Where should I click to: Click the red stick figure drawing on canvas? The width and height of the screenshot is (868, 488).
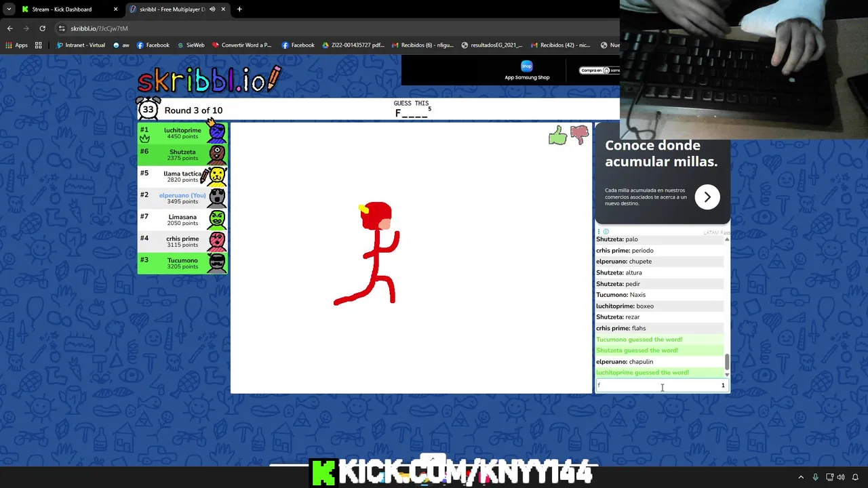pos(368,253)
